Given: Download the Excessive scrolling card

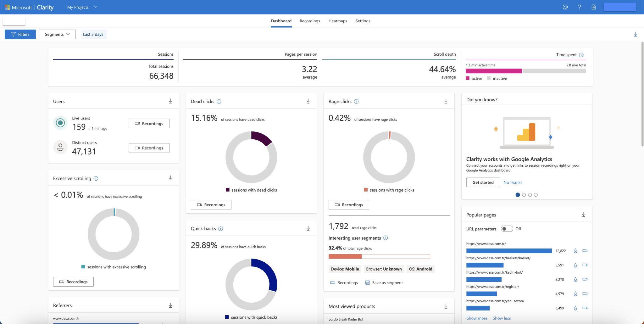Looking at the screenshot, I should (170, 178).
